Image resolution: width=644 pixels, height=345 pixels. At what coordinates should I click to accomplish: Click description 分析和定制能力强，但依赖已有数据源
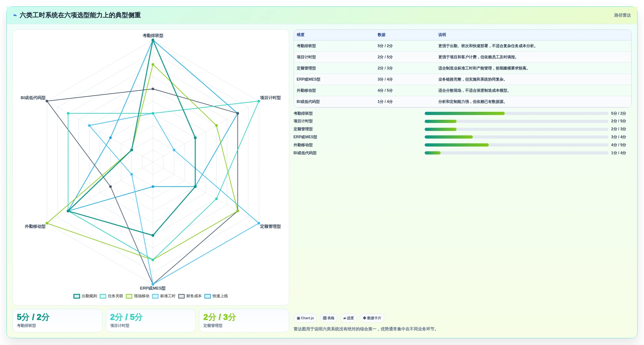472,102
